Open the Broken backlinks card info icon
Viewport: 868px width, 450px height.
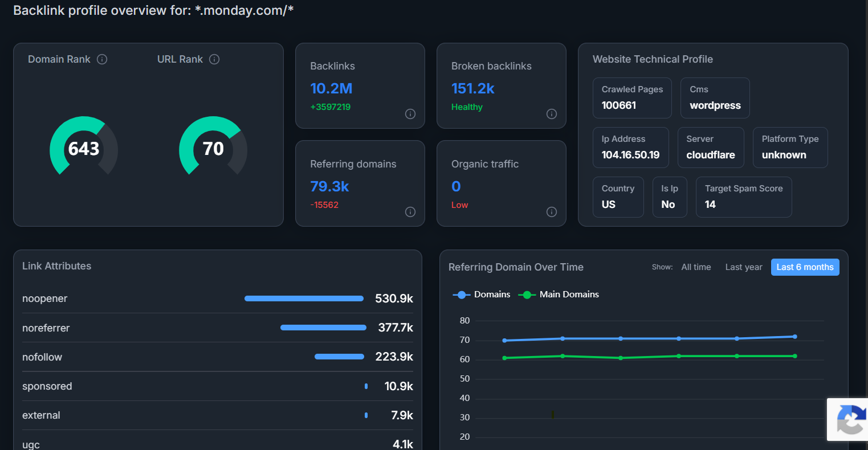(552, 114)
